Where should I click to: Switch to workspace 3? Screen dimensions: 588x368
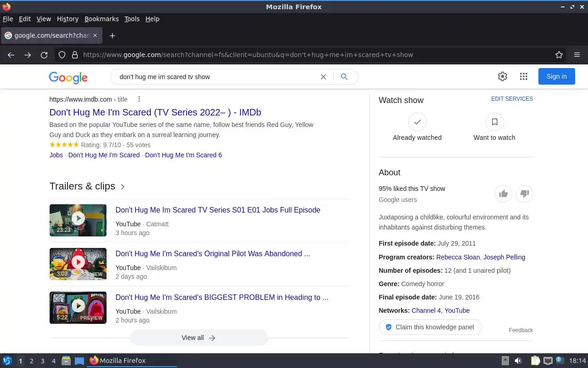[x=42, y=361]
